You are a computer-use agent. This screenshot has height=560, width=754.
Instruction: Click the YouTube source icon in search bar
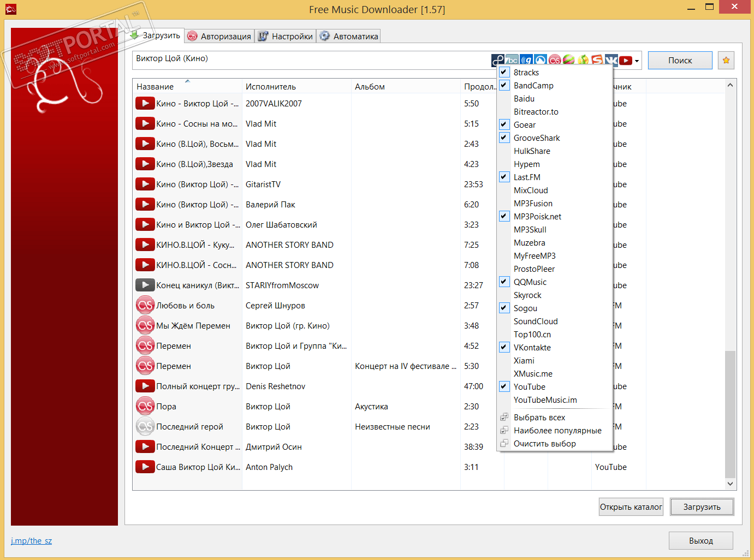click(x=626, y=61)
